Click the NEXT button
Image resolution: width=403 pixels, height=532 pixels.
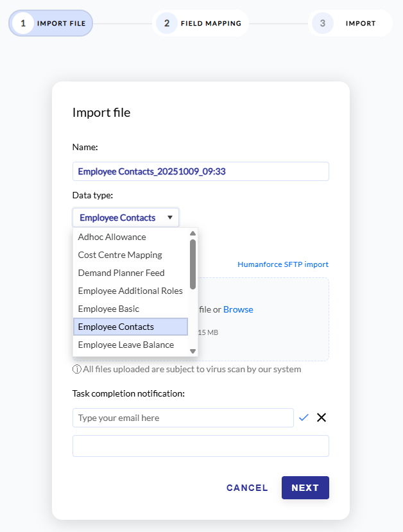[305, 488]
